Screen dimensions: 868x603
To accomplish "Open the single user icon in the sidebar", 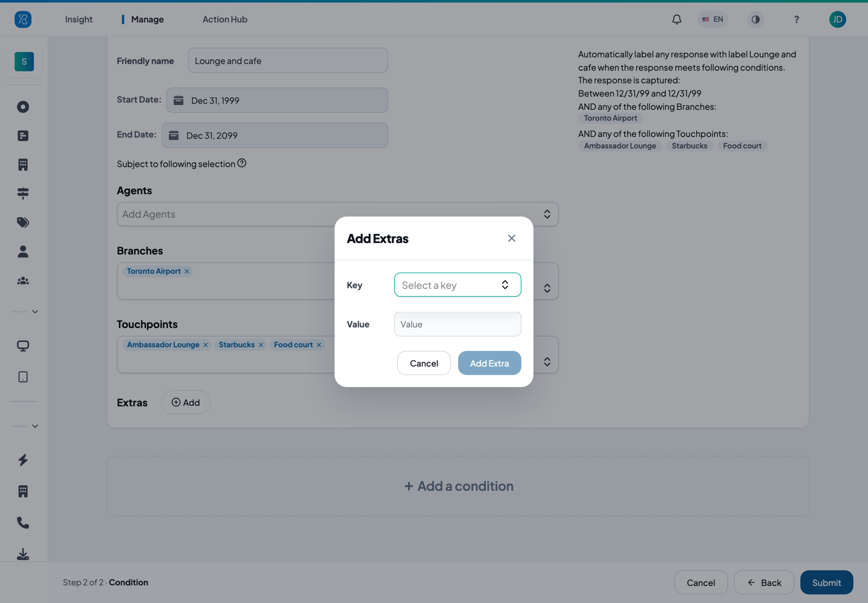I will (23, 251).
